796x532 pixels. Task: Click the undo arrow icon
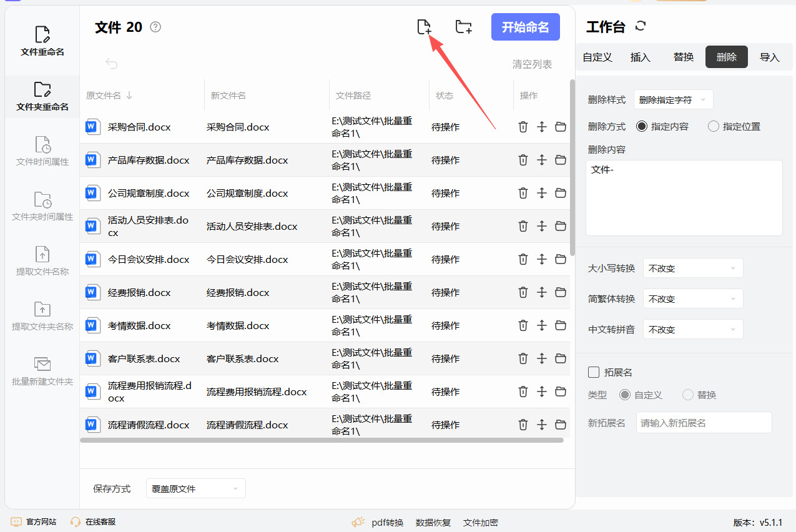(112, 64)
